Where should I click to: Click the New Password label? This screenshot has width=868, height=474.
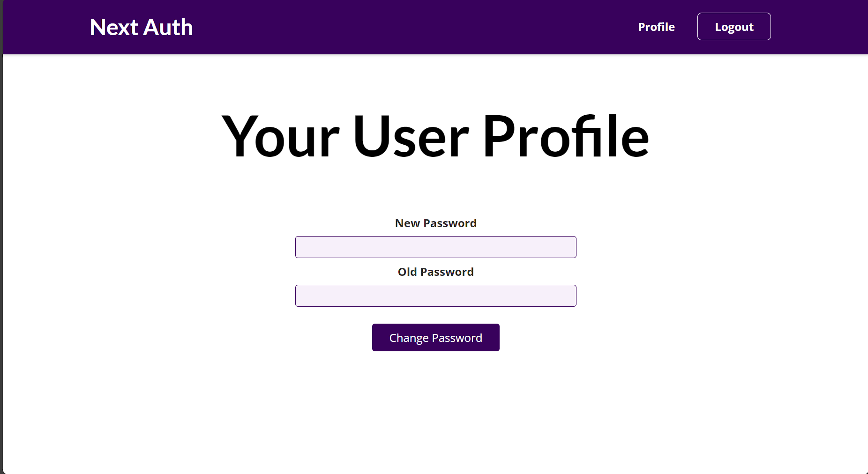(435, 223)
